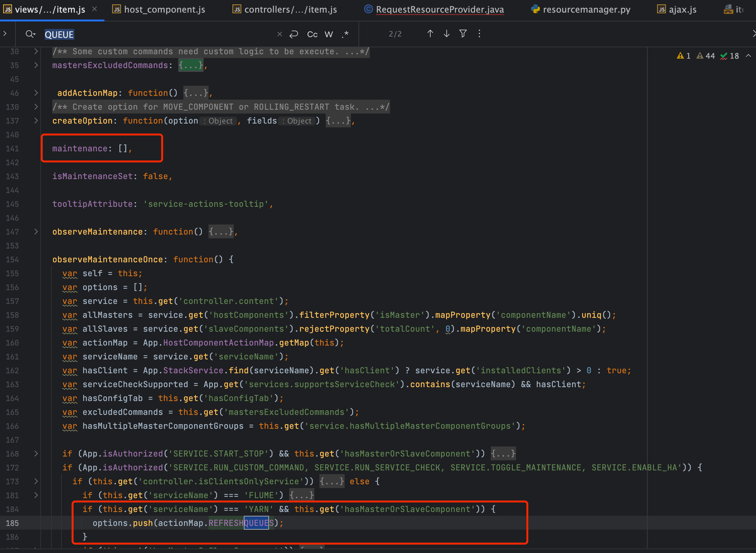The height and width of the screenshot is (553, 756).
Task: Click 'hasConfigTab' variable declaration
Action: [112, 398]
